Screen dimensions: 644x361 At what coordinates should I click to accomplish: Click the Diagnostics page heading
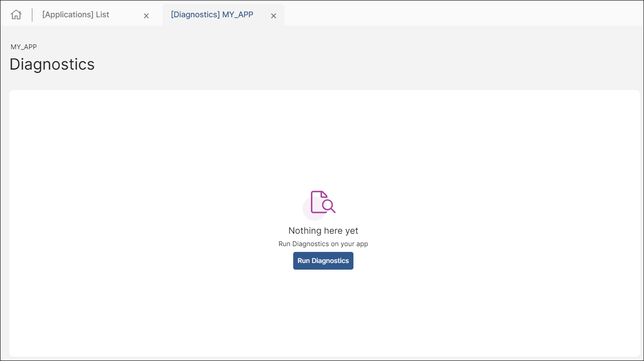tap(52, 64)
